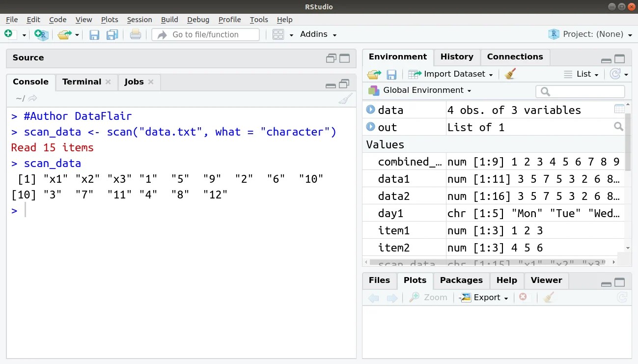Print the current document
This screenshot has width=638, height=364.
pos(136,34)
